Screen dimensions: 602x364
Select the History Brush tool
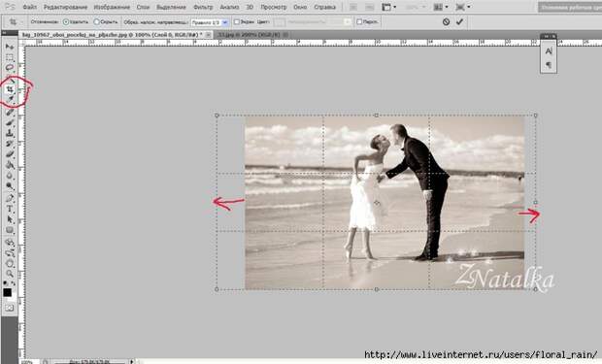coord(10,144)
